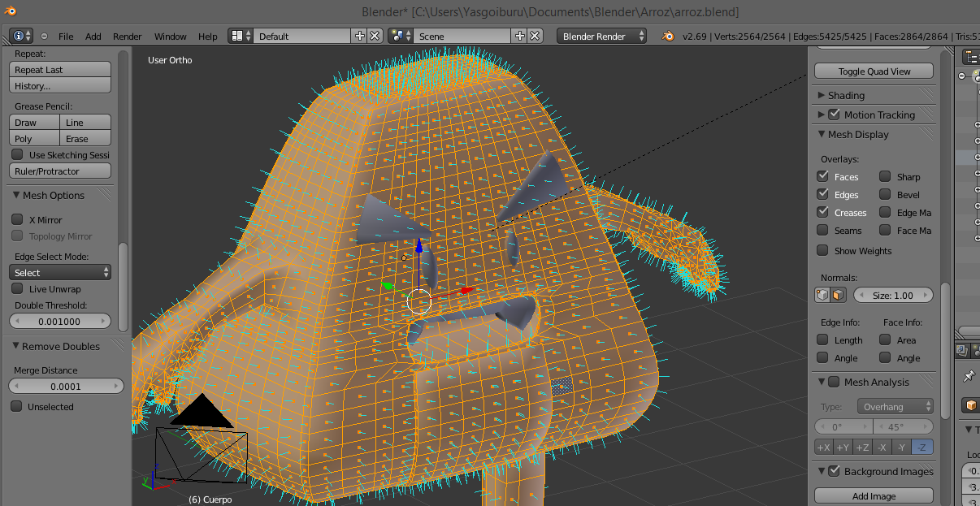Add a new scene with plus icon
Image resolution: width=980 pixels, height=506 pixels.
click(x=520, y=36)
